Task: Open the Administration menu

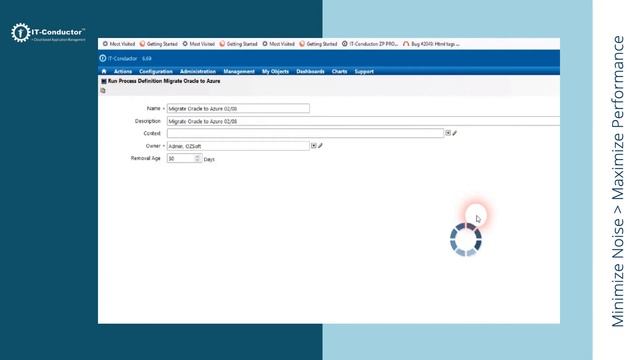Action: [198, 71]
